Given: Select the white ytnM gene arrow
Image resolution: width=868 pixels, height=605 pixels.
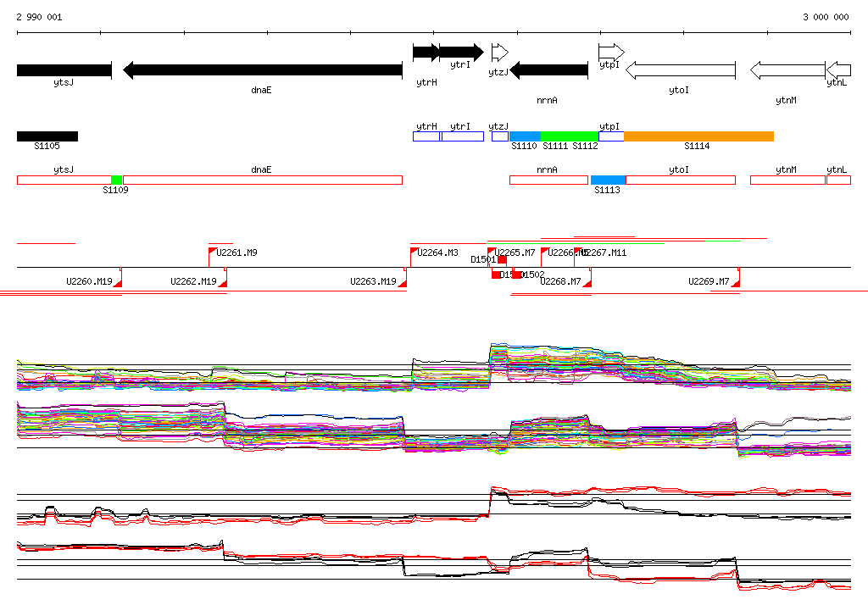Looking at the screenshot, I should pyautogui.click(x=787, y=70).
